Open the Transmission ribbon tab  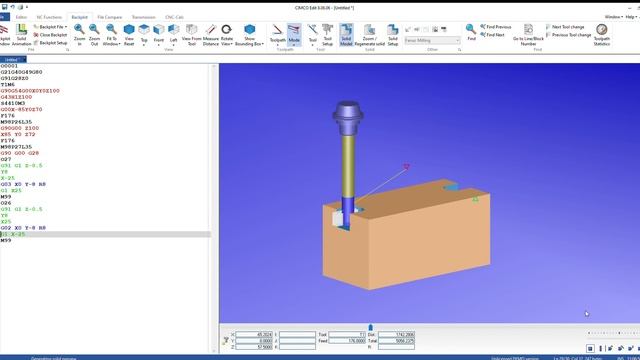[143, 17]
